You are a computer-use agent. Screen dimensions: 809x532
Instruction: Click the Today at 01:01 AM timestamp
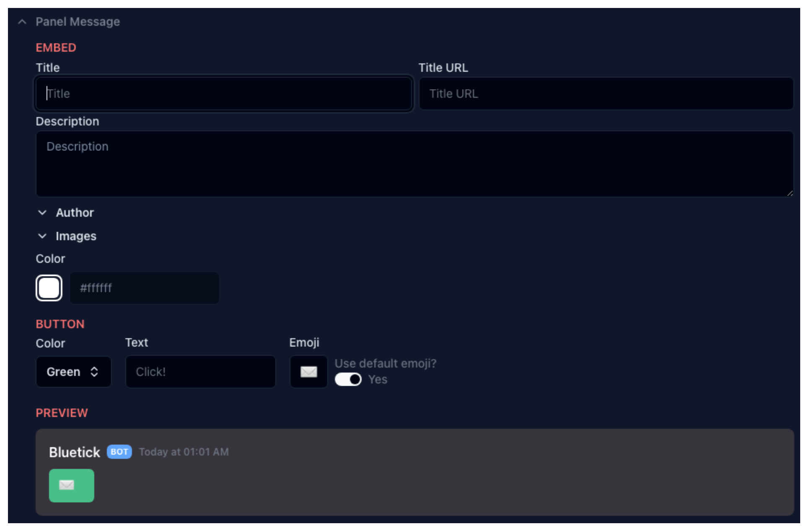184,452
